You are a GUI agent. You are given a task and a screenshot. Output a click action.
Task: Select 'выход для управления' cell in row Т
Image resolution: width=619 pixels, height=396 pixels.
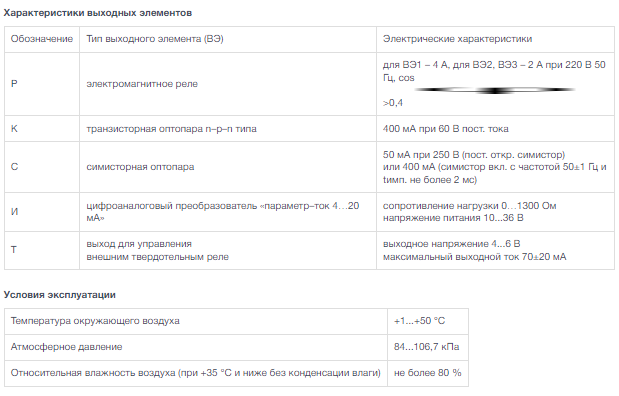click(x=228, y=250)
